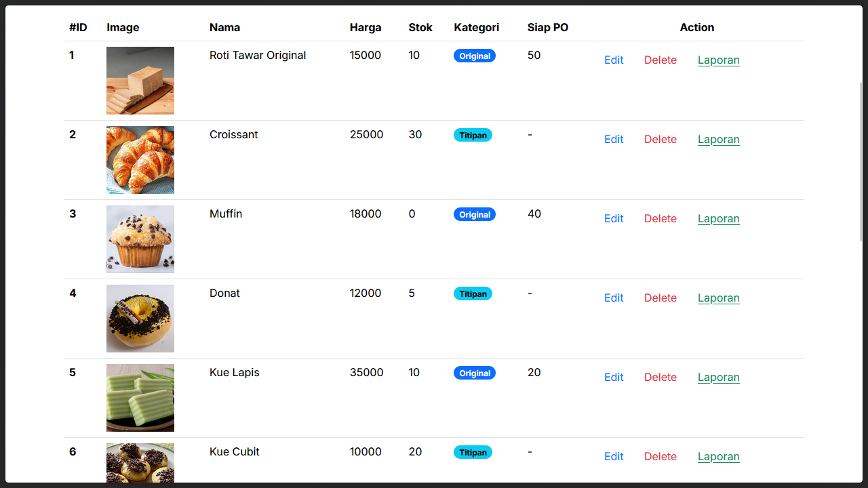This screenshot has height=488, width=868.
Task: Open the Kue Lapis product image
Action: pos(140,398)
